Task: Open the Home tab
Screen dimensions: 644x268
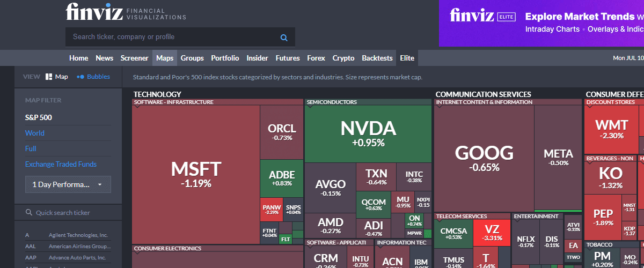Action: [78, 58]
